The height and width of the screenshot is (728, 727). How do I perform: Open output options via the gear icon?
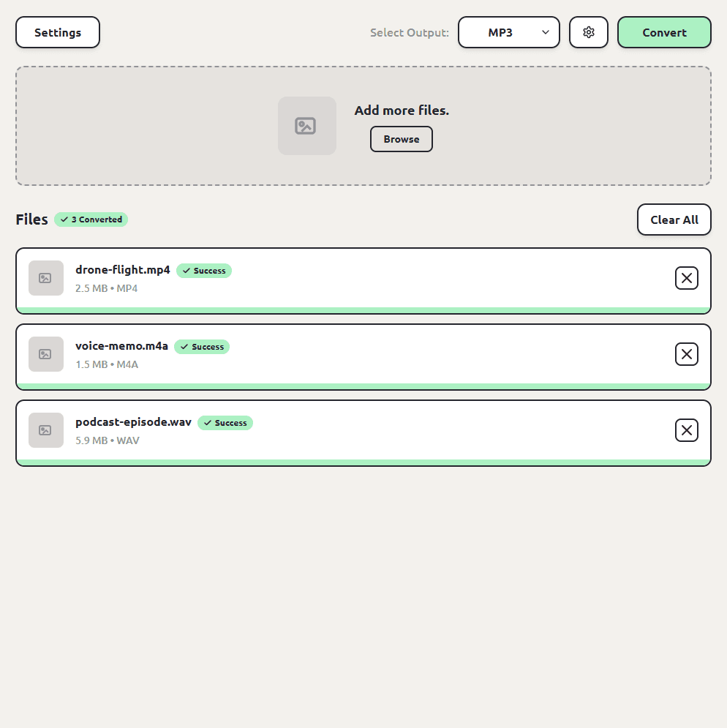pos(588,32)
